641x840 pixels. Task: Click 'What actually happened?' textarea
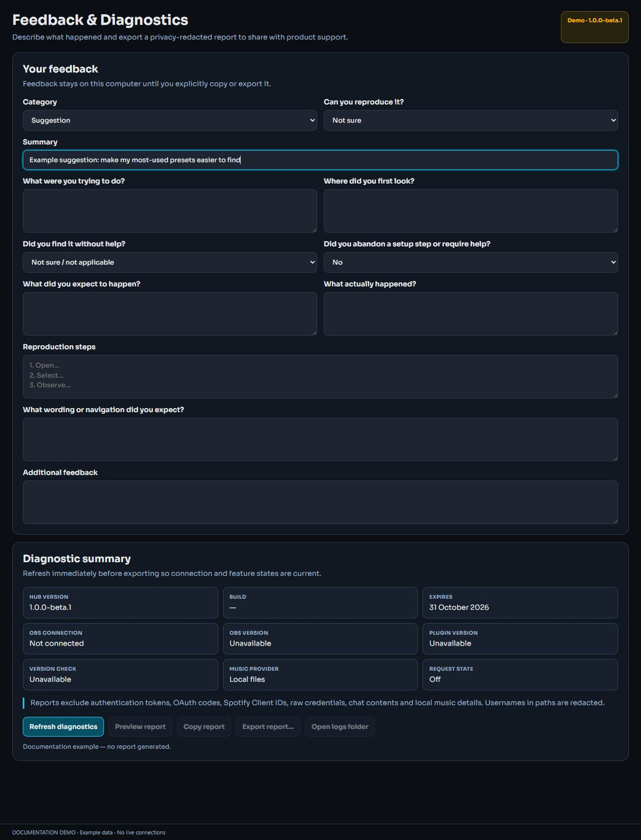[x=471, y=314]
